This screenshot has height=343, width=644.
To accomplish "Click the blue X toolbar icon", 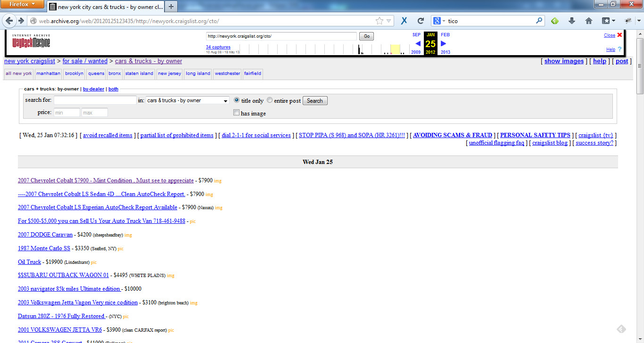I will (404, 21).
